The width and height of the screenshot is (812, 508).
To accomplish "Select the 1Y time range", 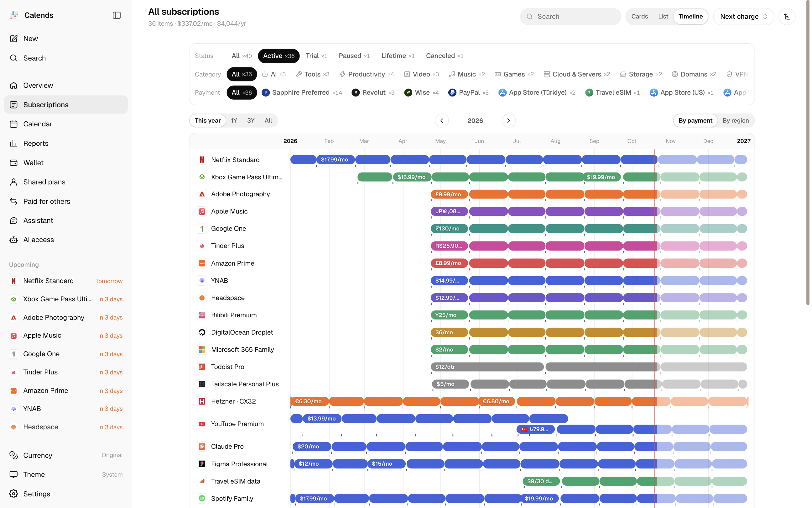I will pos(234,121).
